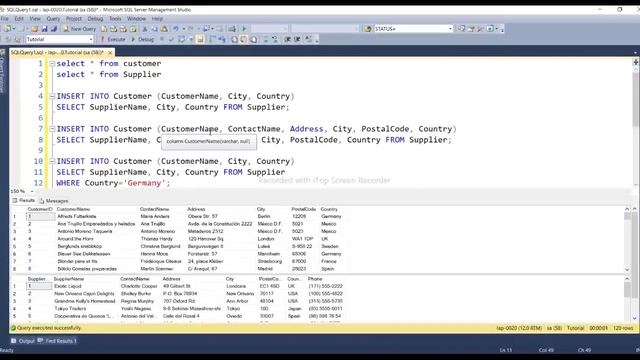Open the Query menu
Image resolution: width=640 pixels, height=360 pixels.
click(53, 19)
